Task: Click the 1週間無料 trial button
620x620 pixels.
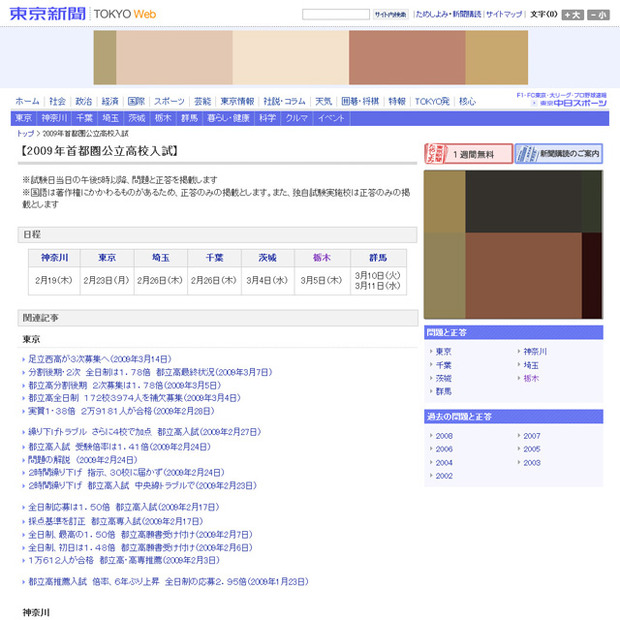Action: tap(469, 153)
